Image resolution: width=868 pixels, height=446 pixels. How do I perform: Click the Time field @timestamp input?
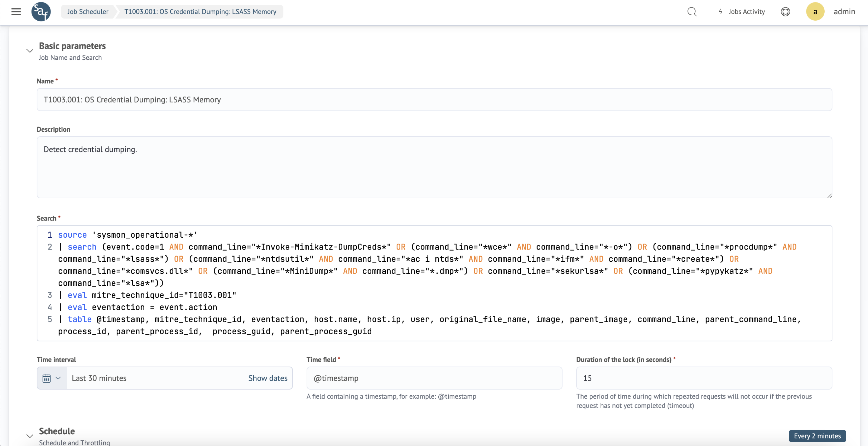(434, 378)
